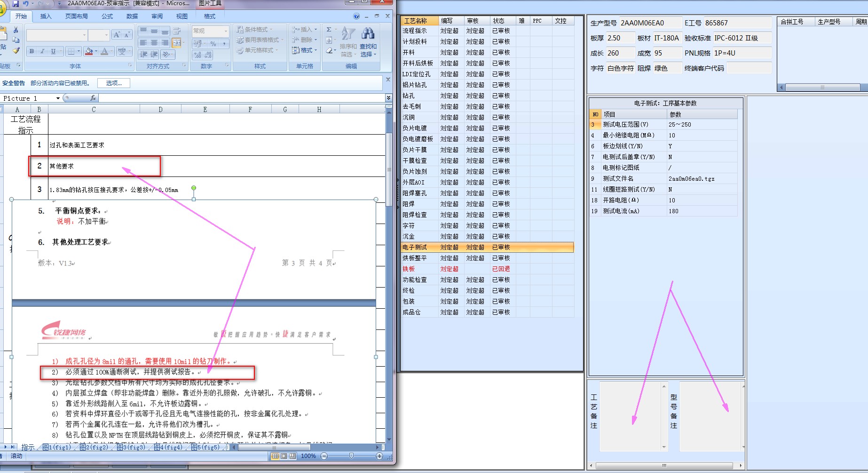Click the increase indent icon
This screenshot has height=473, width=868.
[x=154, y=55]
